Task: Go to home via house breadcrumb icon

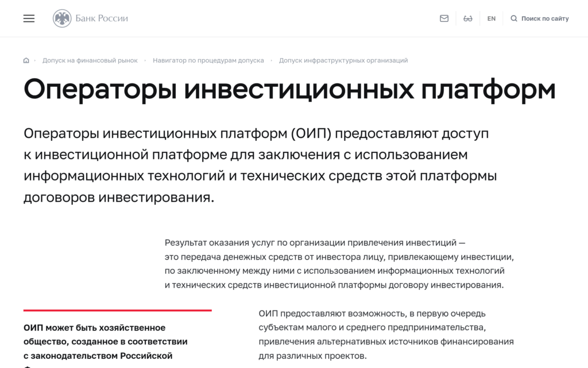Action: click(x=26, y=60)
